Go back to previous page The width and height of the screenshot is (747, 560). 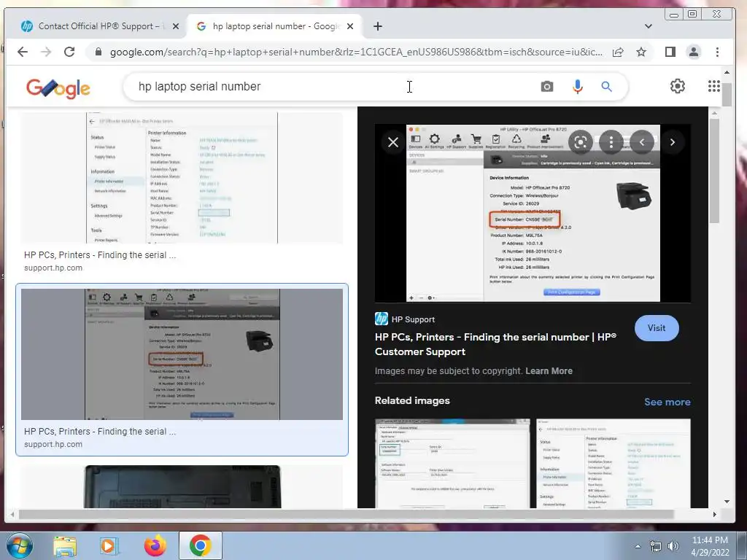point(23,52)
